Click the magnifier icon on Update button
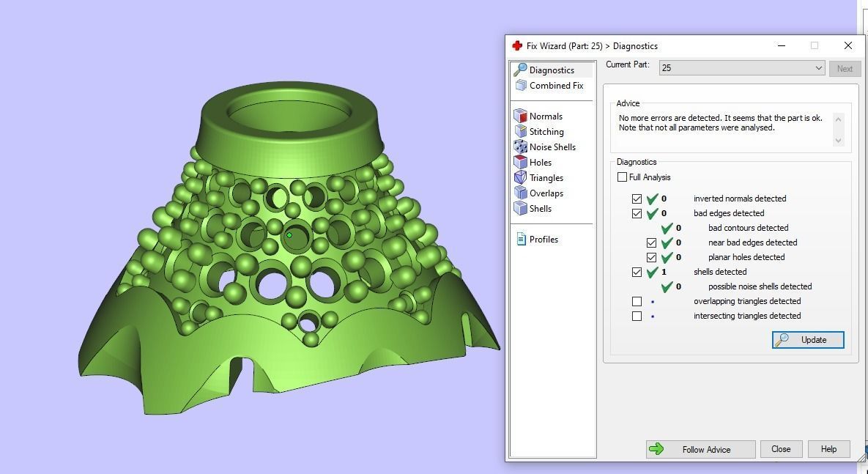The height and width of the screenshot is (474, 868). pyautogui.click(x=782, y=340)
